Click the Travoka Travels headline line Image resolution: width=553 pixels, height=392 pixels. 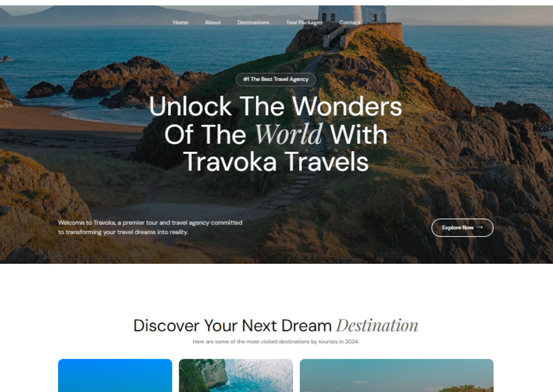276,162
